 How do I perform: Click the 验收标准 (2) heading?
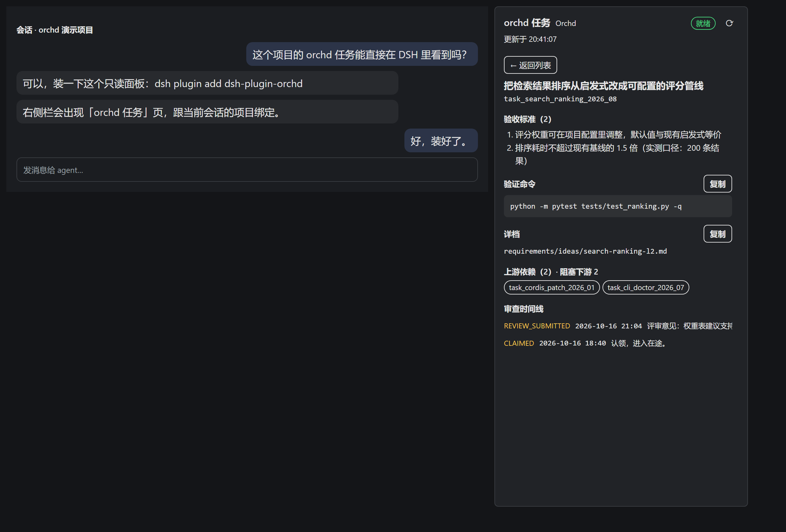pos(527,119)
